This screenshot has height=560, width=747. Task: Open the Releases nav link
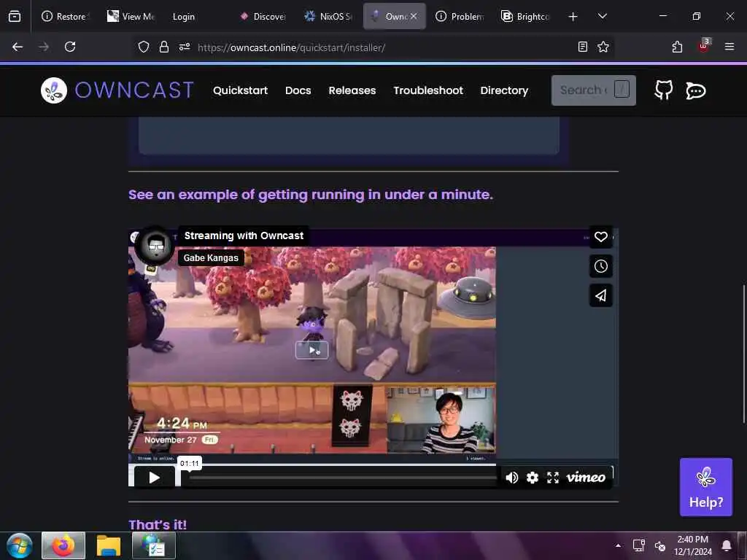(x=352, y=90)
